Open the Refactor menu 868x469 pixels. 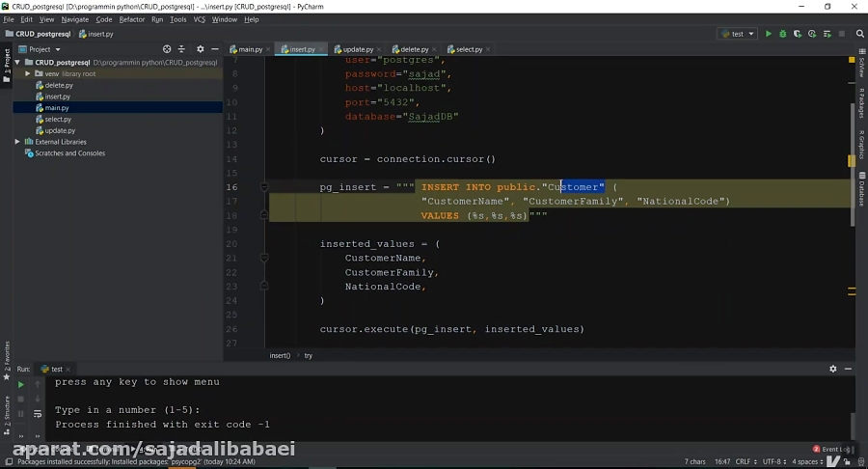coord(132,19)
